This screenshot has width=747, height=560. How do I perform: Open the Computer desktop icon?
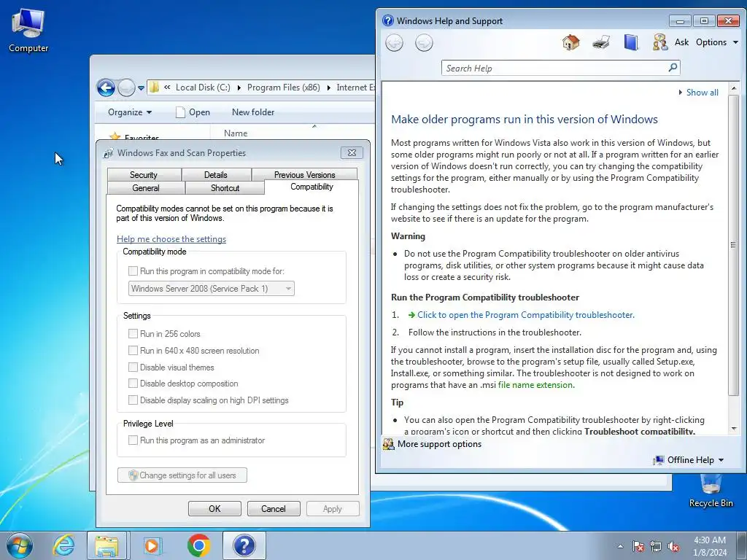tap(28, 31)
